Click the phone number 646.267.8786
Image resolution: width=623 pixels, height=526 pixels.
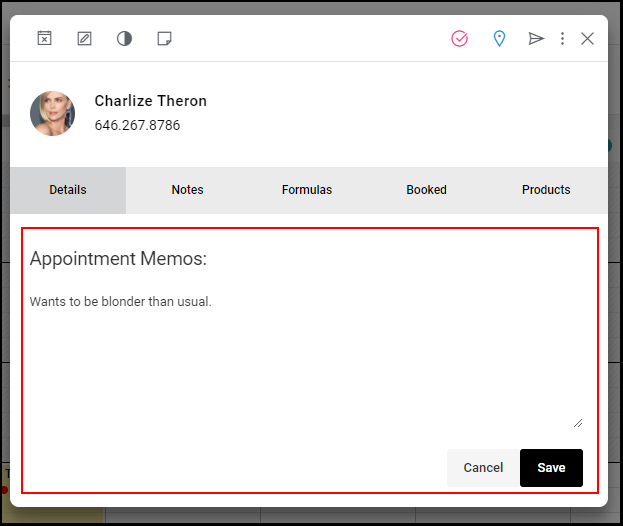tap(137, 125)
